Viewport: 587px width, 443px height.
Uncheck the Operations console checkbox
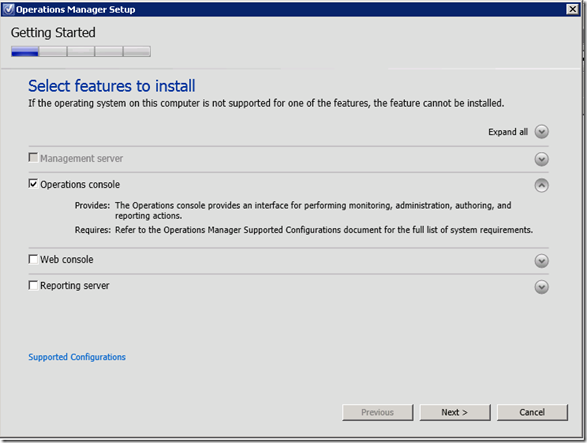coord(33,184)
